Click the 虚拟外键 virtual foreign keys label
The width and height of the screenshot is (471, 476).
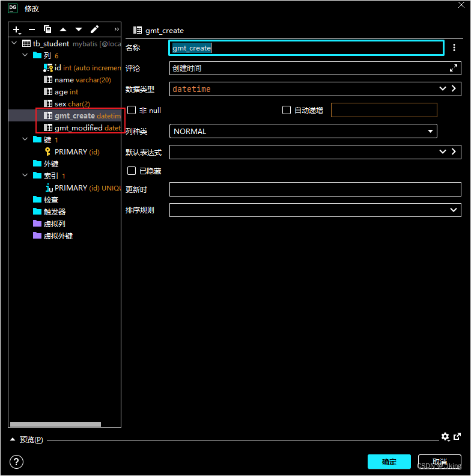pyautogui.click(x=58, y=236)
